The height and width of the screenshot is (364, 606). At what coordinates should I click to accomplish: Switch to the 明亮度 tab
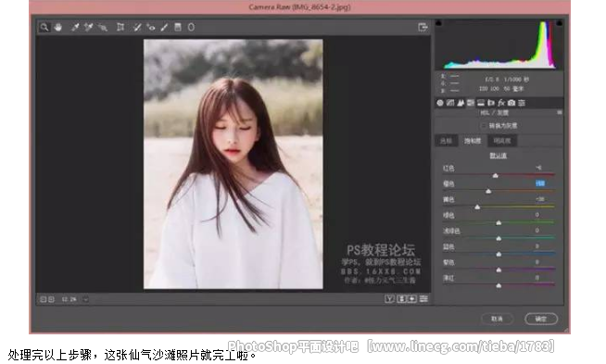tap(501, 141)
